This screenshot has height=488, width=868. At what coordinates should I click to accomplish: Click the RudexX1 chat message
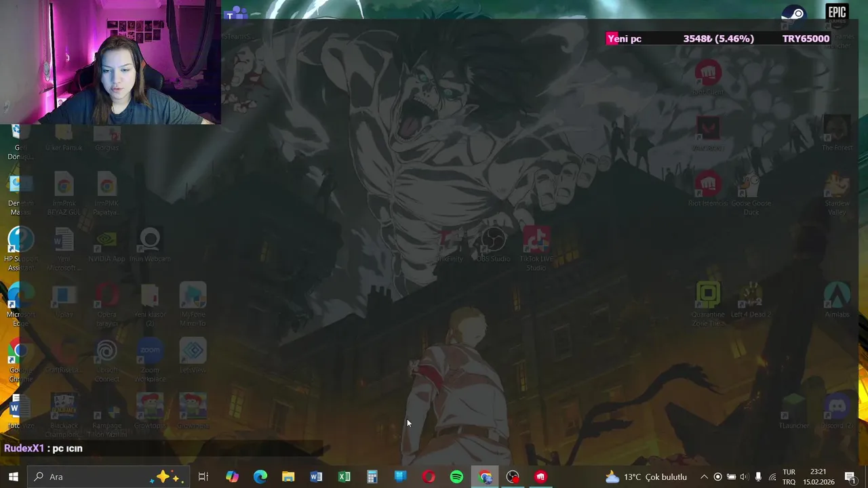tap(43, 448)
